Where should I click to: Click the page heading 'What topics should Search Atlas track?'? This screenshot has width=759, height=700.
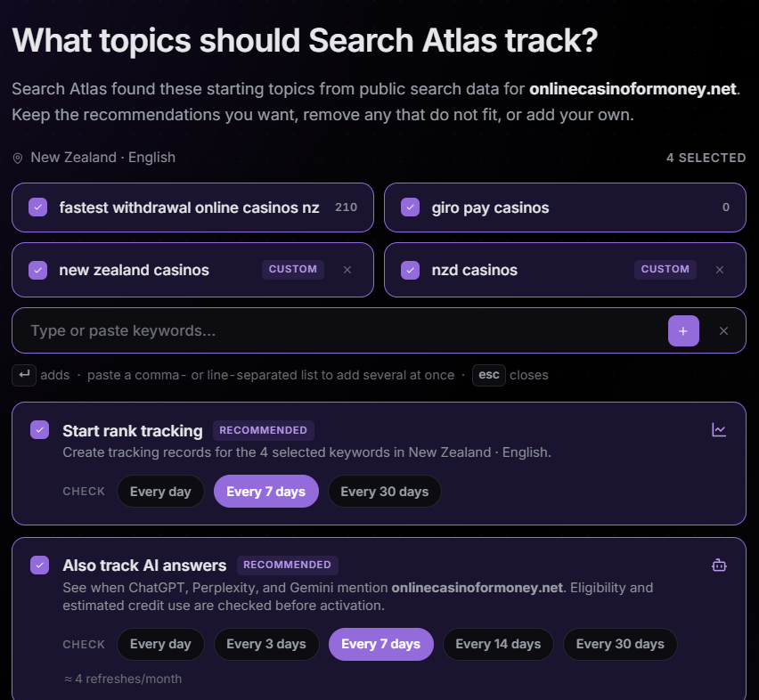pyautogui.click(x=305, y=41)
